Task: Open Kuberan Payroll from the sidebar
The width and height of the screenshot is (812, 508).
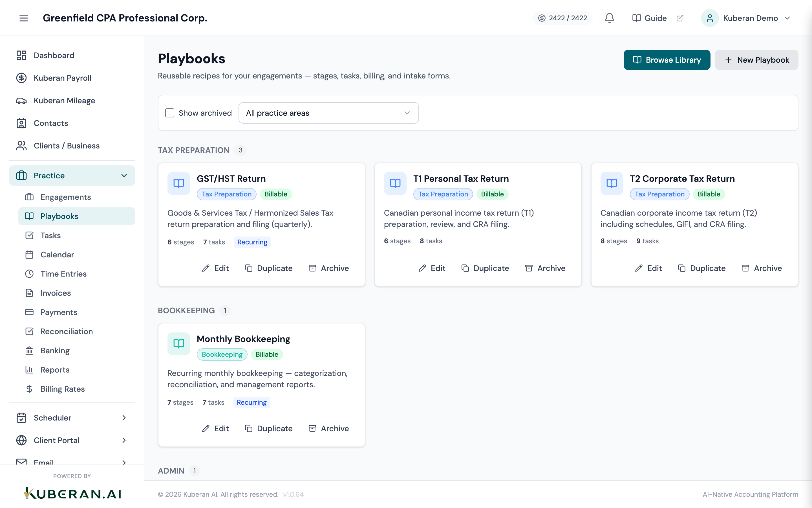Action: point(72,78)
